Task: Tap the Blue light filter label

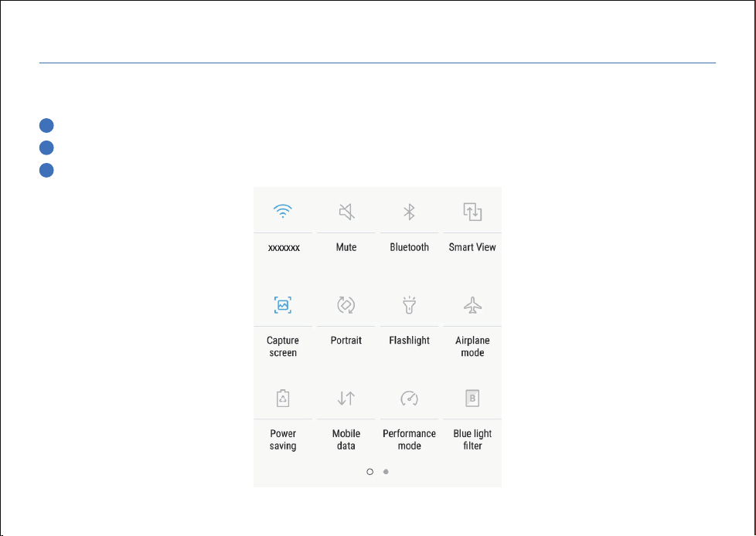Action: (472, 439)
